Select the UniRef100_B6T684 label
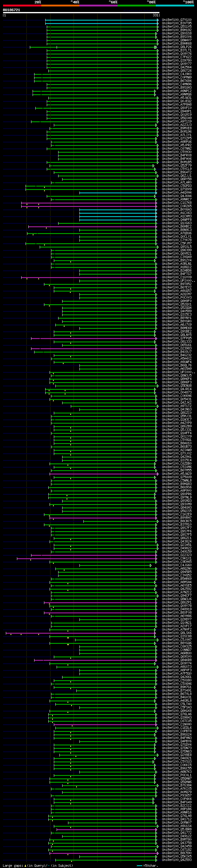 tap(176, 81)
